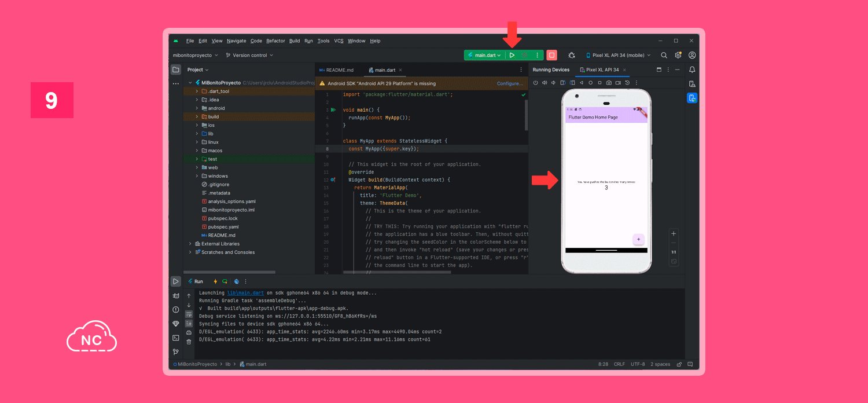Image resolution: width=868 pixels, height=403 pixels.
Task: Select Running Devices icon in right sidebar
Action: tap(692, 98)
